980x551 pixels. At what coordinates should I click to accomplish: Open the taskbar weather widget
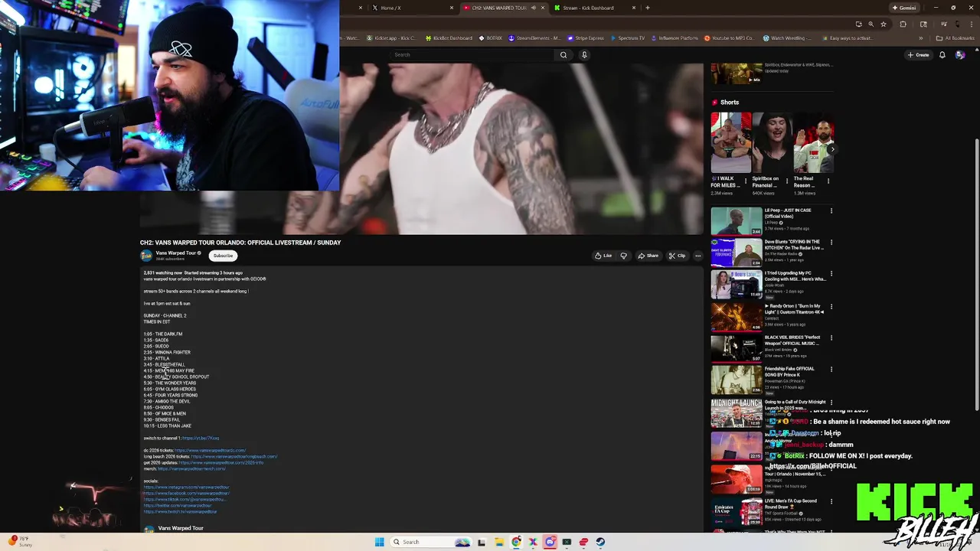click(19, 542)
